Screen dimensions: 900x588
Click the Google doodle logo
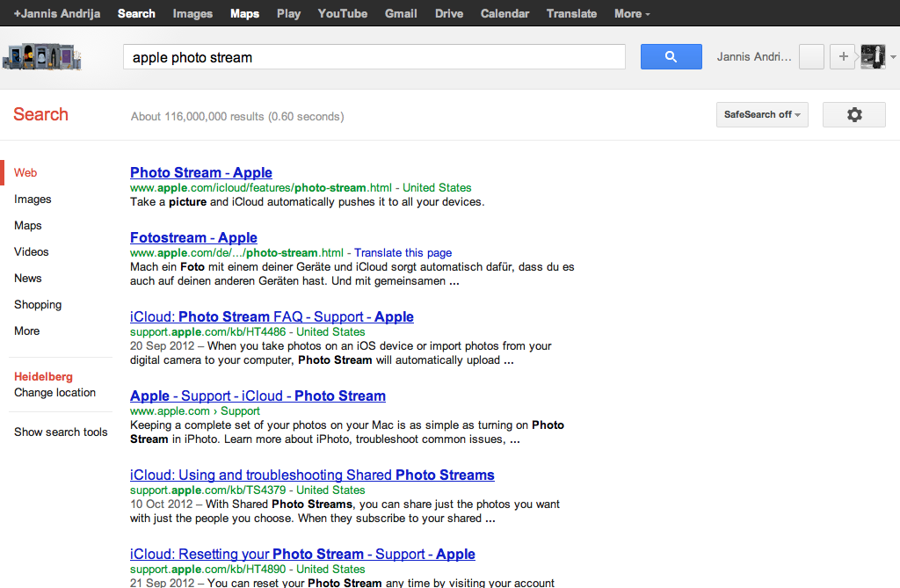(42, 57)
